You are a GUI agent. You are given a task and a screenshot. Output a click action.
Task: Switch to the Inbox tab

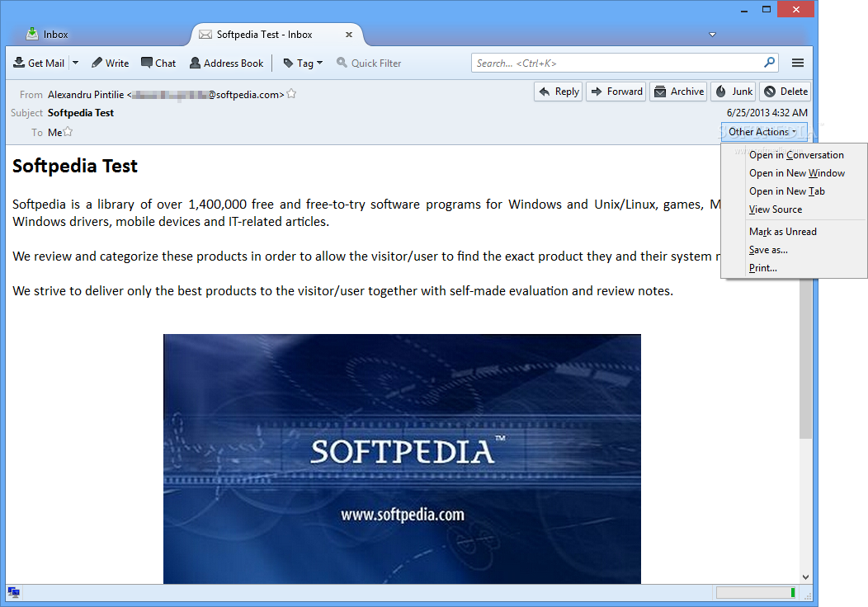coord(48,35)
